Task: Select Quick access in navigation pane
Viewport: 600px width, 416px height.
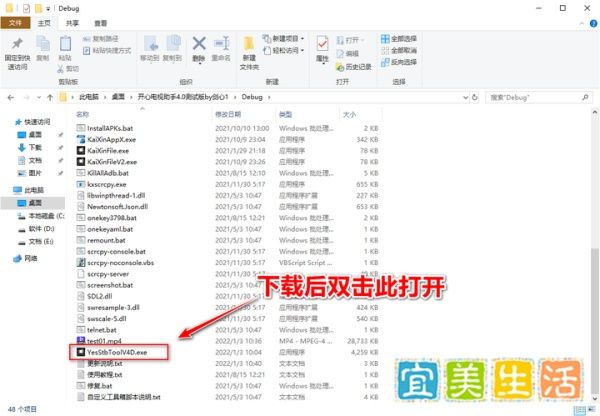Action: [33, 122]
